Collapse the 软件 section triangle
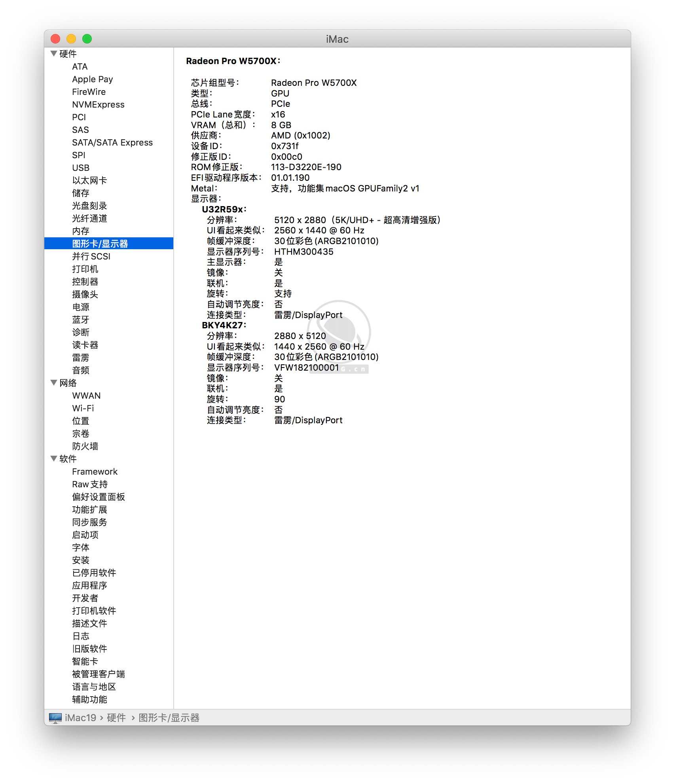 point(53,459)
